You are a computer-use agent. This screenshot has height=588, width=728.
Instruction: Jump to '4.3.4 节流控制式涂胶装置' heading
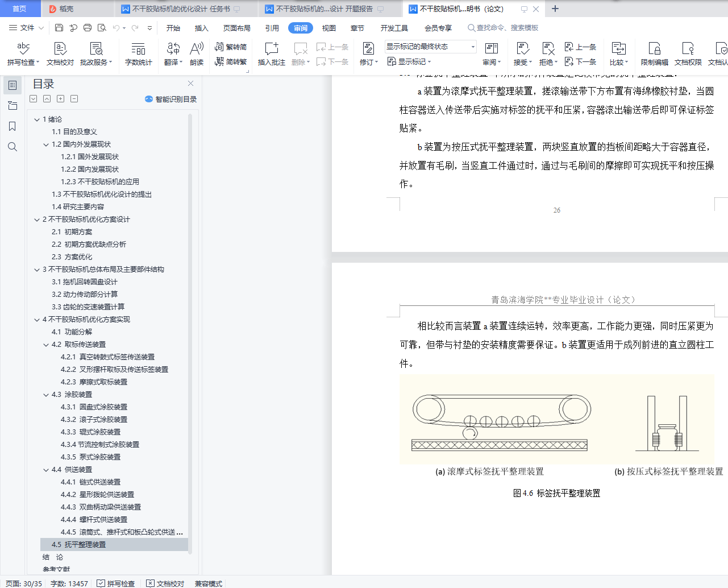click(x=100, y=445)
